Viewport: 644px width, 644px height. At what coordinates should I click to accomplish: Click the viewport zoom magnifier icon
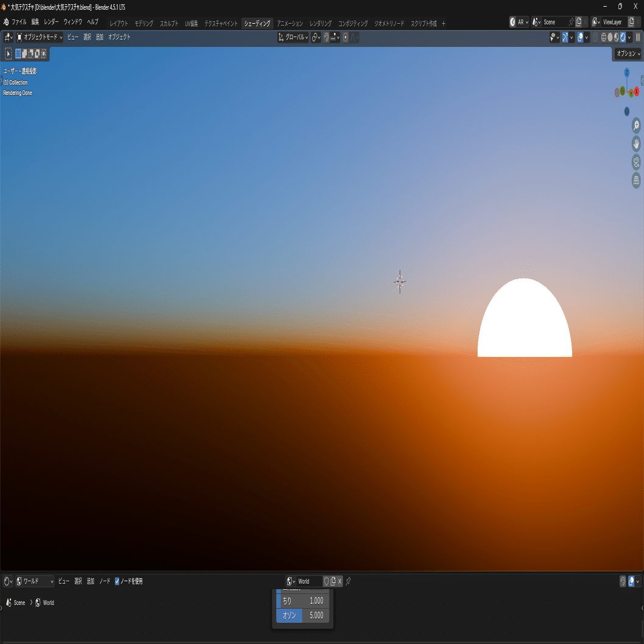pos(636,126)
